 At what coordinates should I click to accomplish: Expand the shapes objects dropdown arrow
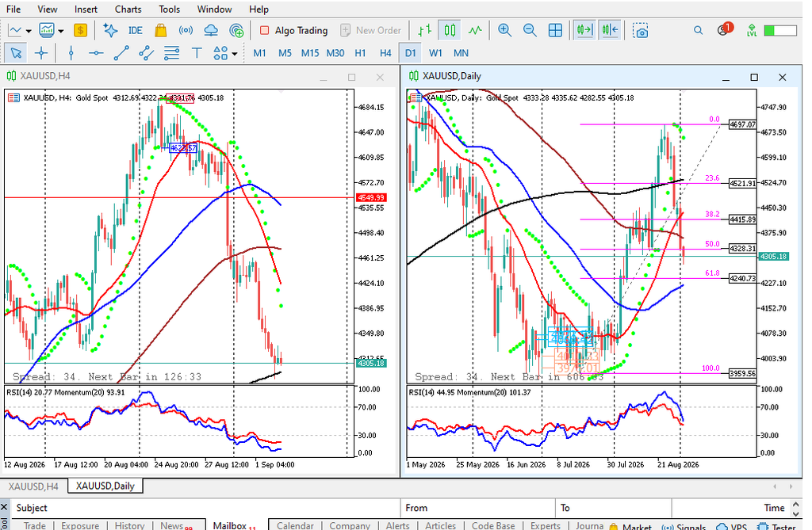coord(235,53)
